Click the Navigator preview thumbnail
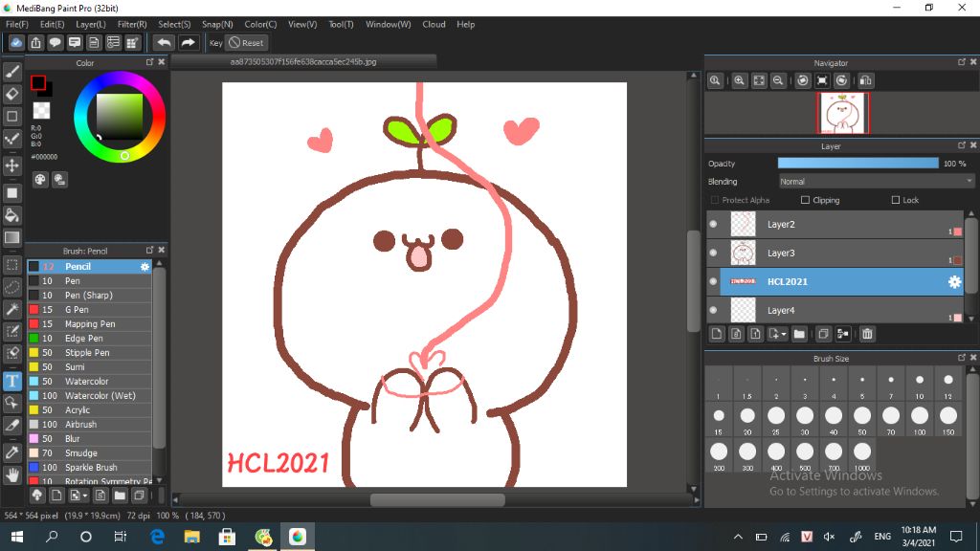The height and width of the screenshot is (551, 980). pos(842,113)
